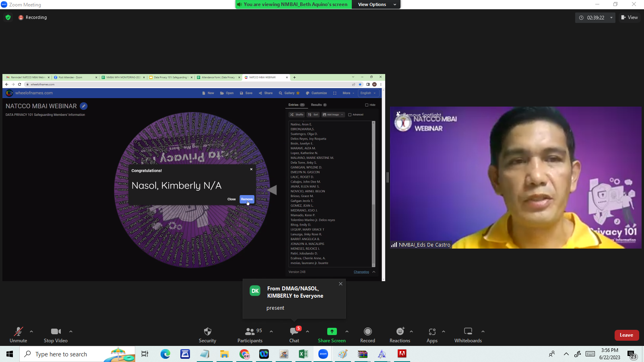Click Close button in winner dialog
The image size is (644, 362).
231,199
